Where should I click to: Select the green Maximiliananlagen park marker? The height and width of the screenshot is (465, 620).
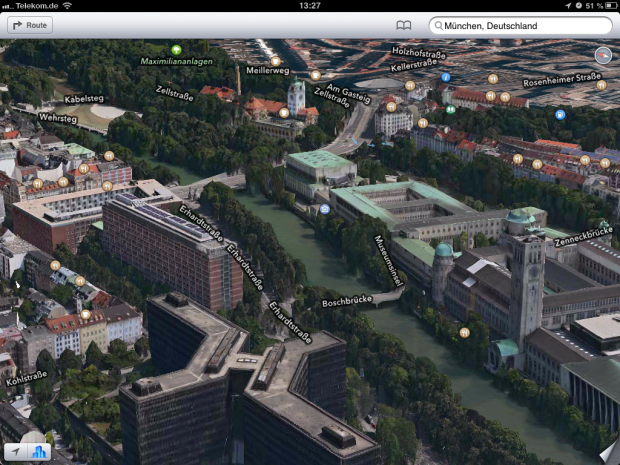tap(176, 49)
